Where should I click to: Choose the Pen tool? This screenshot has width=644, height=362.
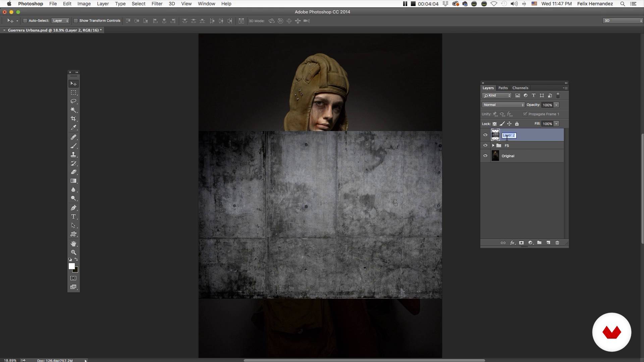point(73,208)
